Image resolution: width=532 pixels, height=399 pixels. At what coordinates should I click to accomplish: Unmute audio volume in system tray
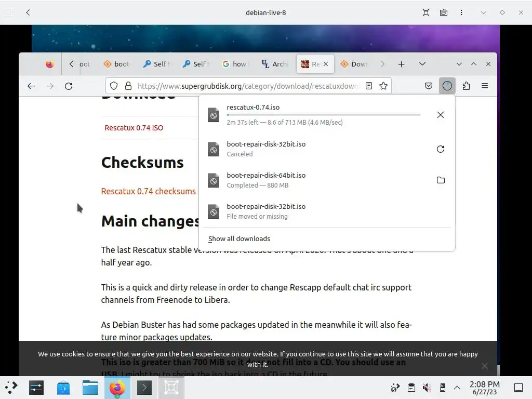click(427, 388)
